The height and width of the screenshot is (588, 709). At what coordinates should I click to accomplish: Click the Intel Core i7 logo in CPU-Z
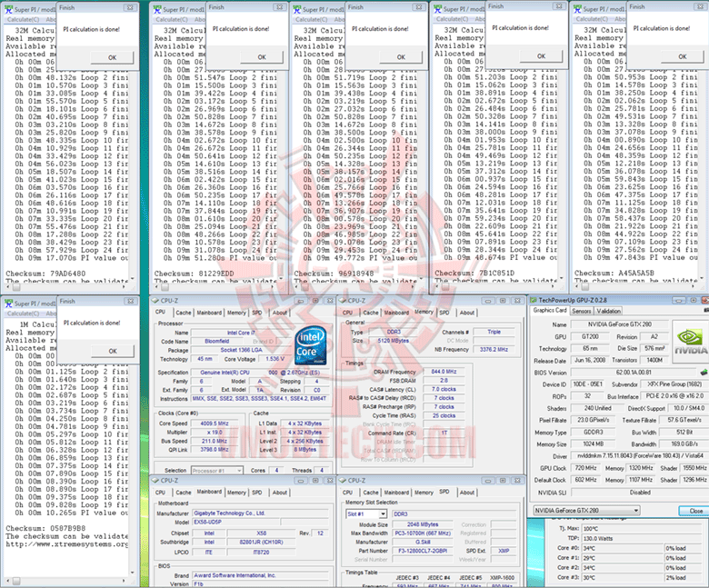point(311,345)
